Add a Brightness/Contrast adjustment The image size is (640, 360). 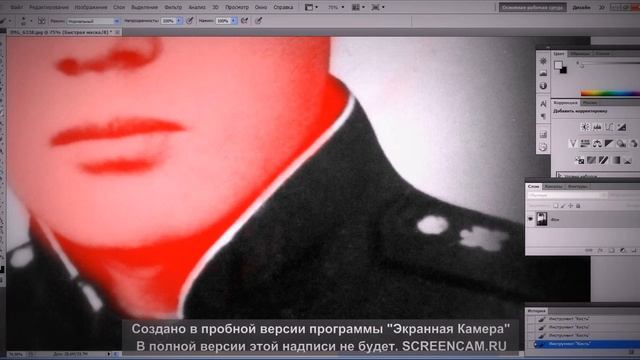point(585,127)
